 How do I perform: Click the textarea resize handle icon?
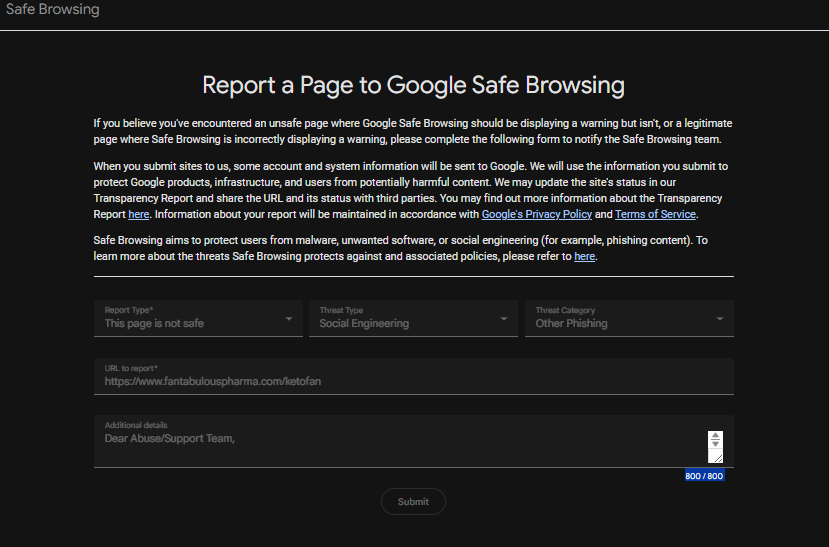pyautogui.click(x=718, y=458)
